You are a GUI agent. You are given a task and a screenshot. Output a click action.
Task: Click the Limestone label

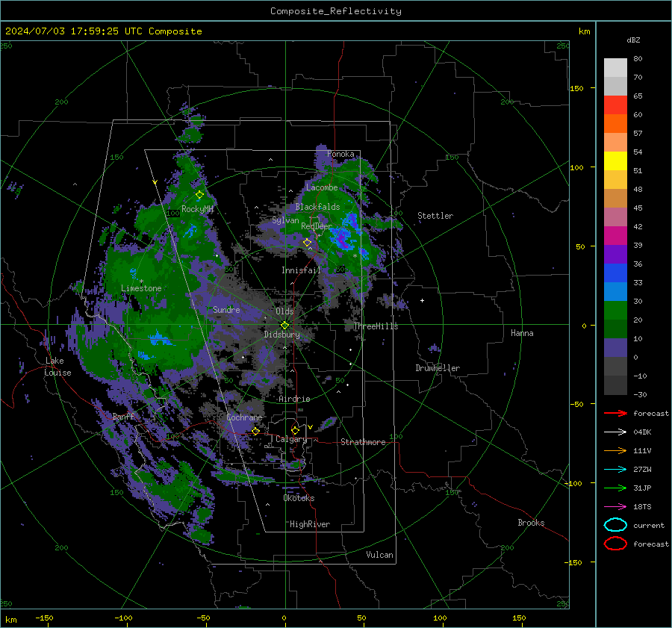pyautogui.click(x=141, y=288)
